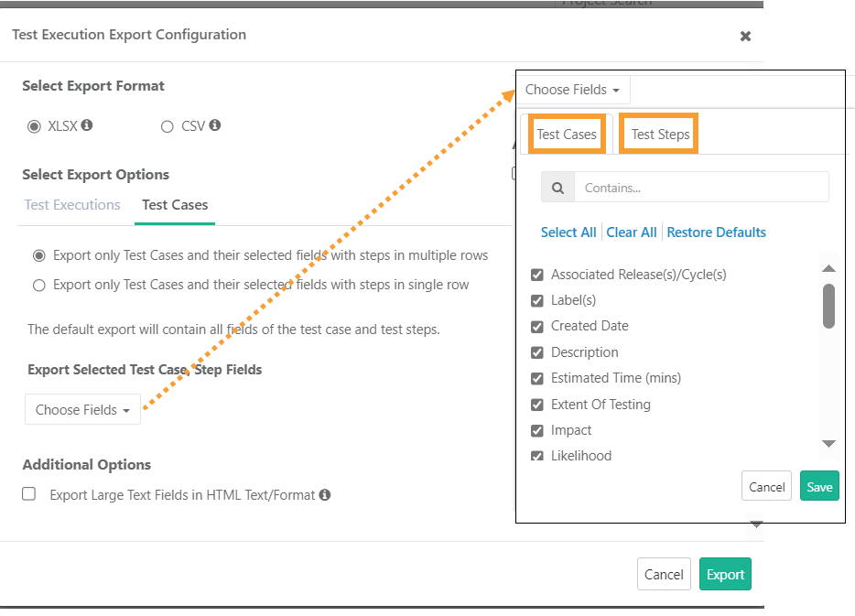This screenshot has width=855, height=616.
Task: Enable Export Large Text Fields in HTML checkbox
Action: point(29,494)
